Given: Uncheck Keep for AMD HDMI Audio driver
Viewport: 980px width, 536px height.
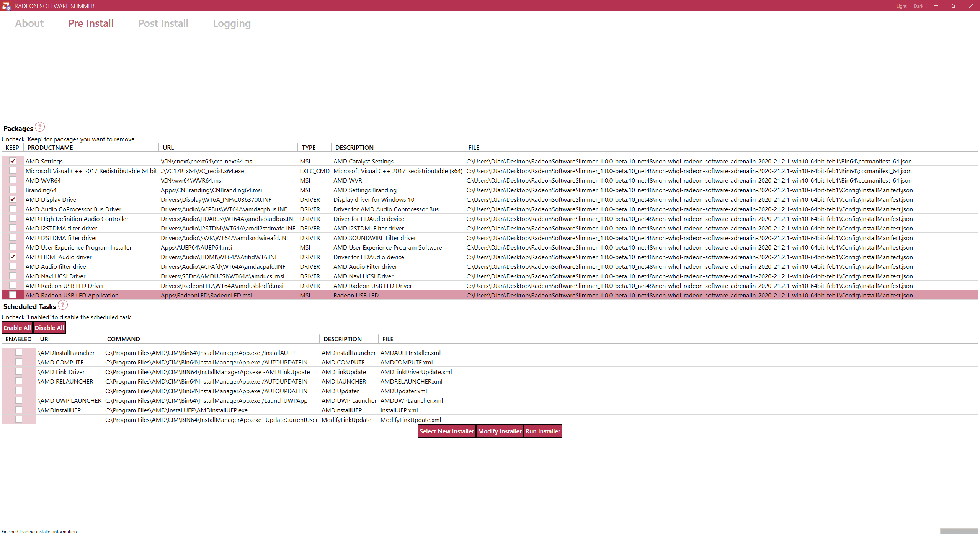Looking at the screenshot, I should point(13,257).
